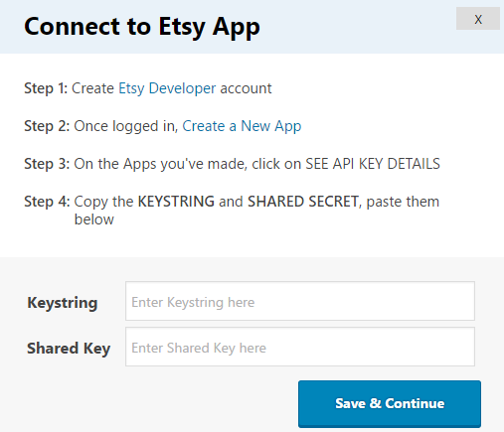The height and width of the screenshot is (432, 504).
Task: Click the Save & Continue button
Action: [x=390, y=403]
